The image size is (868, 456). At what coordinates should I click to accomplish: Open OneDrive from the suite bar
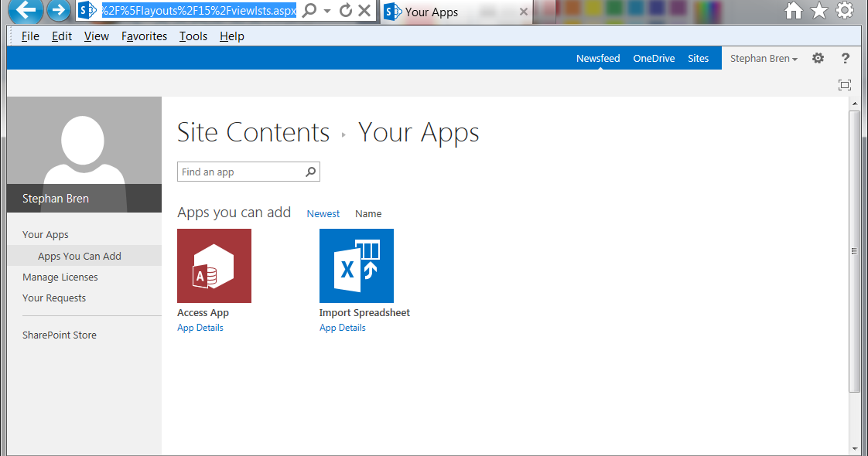click(654, 58)
